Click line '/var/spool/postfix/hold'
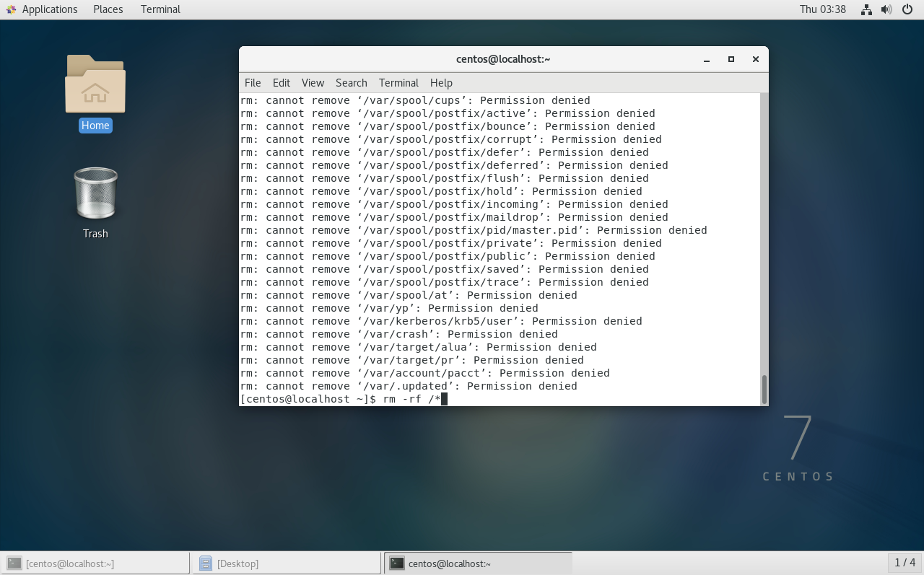Viewport: 924px width, 575px height. 441,191
